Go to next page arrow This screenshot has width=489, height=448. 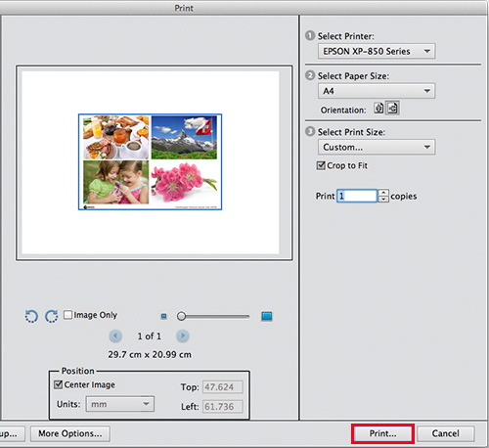tap(183, 336)
